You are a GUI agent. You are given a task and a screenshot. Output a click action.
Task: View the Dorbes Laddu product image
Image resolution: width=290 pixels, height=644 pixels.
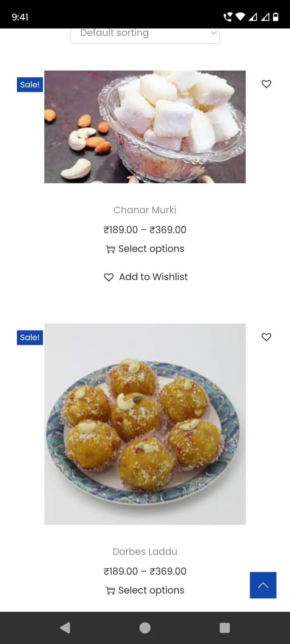[145, 424]
